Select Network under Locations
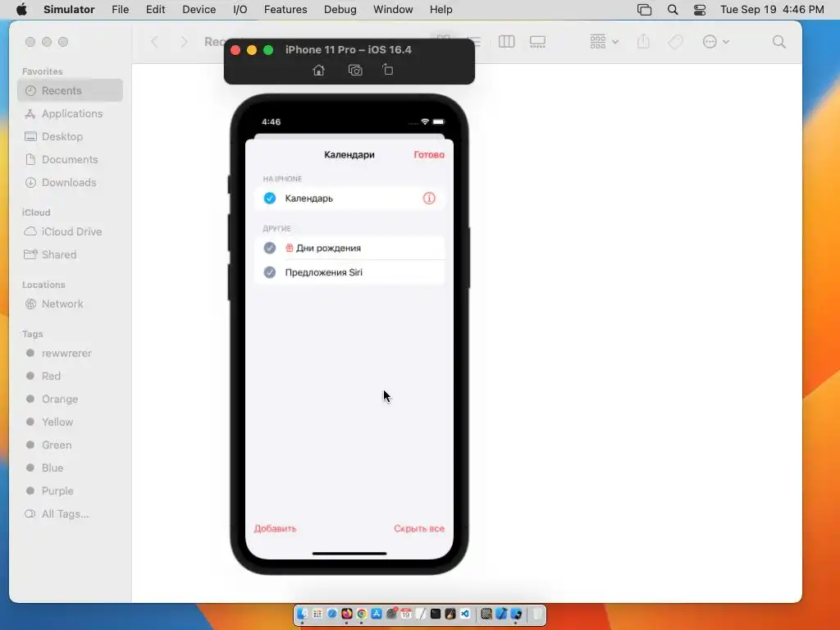The width and height of the screenshot is (840, 630). pos(71,304)
